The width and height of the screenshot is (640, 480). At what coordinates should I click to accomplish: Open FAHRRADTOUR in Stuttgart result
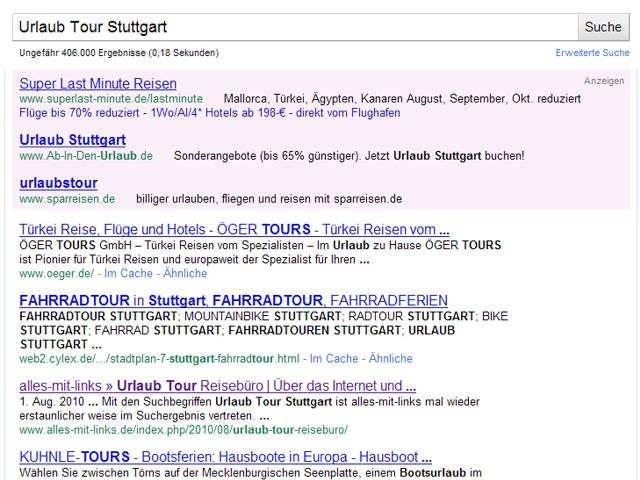point(234,300)
